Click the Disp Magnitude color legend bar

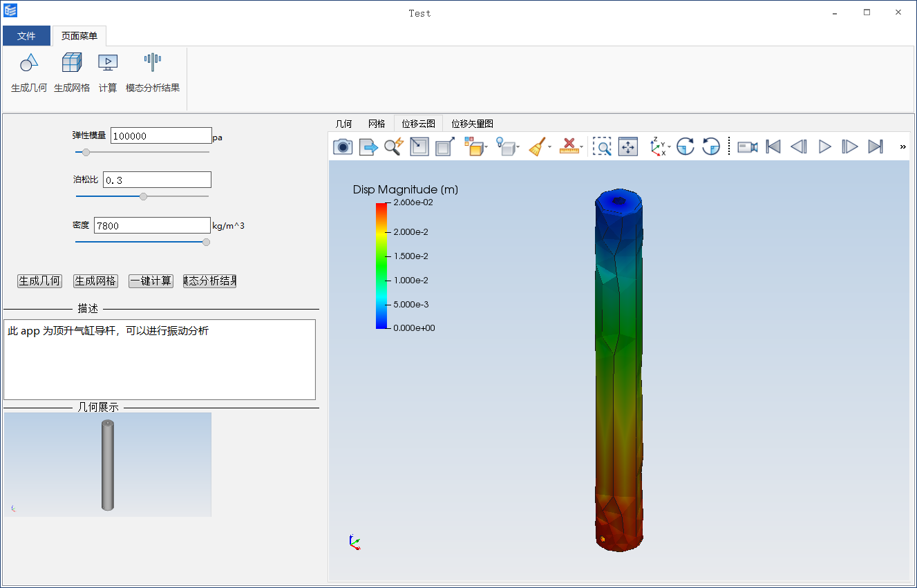[382, 265]
